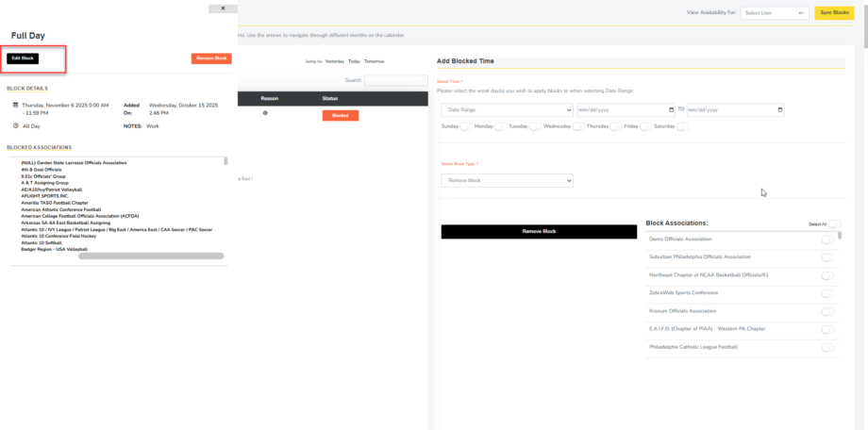Open the Select User dropdown
The width and height of the screenshot is (868, 430).
coord(775,13)
